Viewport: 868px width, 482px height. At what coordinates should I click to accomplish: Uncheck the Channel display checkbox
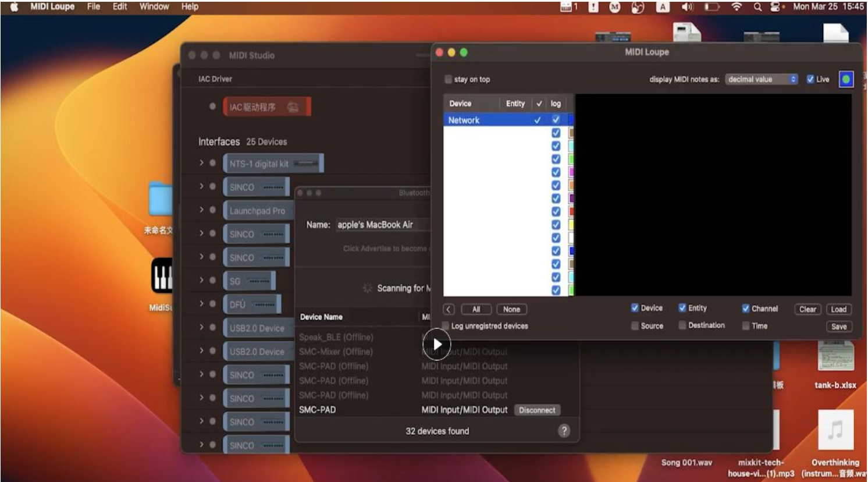point(745,309)
